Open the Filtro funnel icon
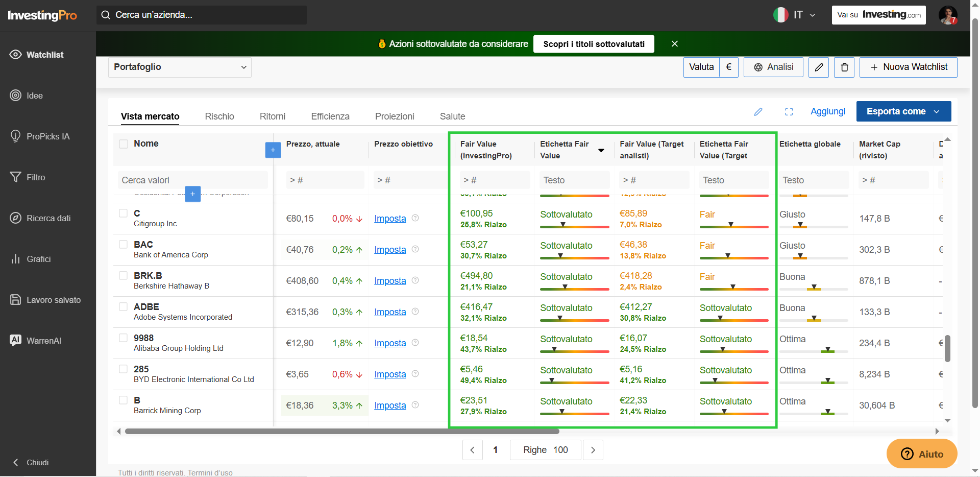This screenshot has width=980, height=477. pyautogui.click(x=15, y=177)
